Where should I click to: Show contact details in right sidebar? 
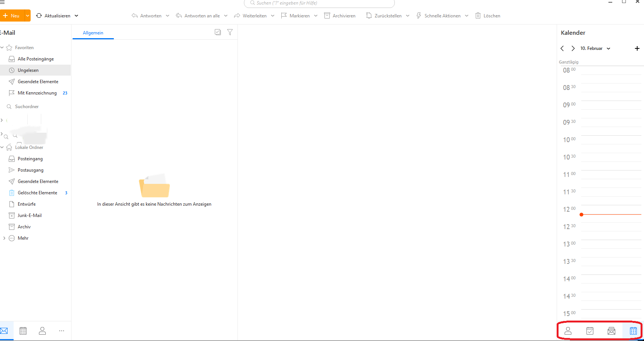[568, 331]
